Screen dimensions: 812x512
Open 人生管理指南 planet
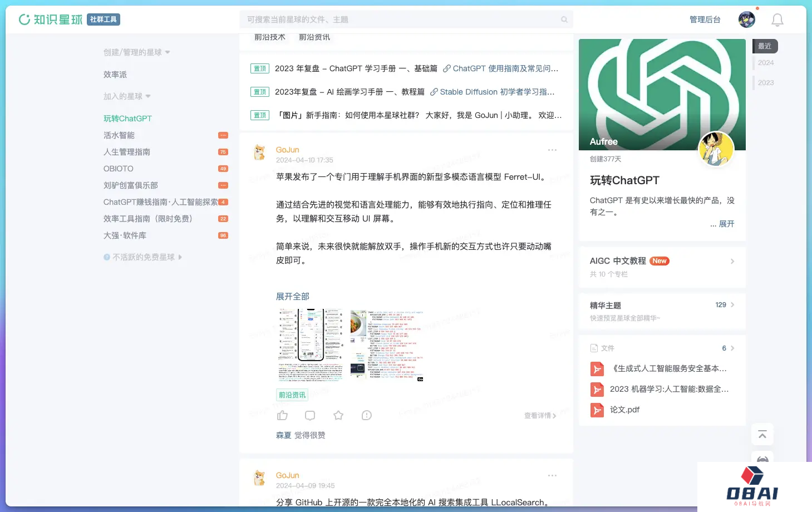pyautogui.click(x=127, y=152)
